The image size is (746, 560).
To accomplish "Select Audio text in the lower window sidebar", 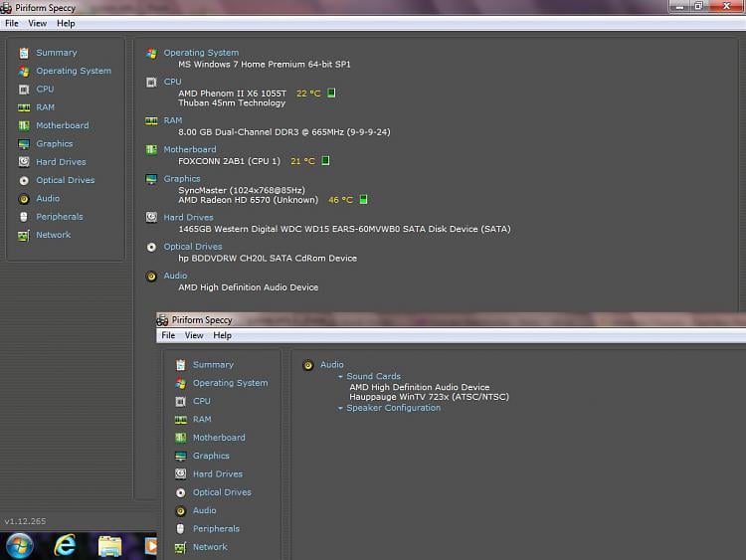I will tap(204, 510).
